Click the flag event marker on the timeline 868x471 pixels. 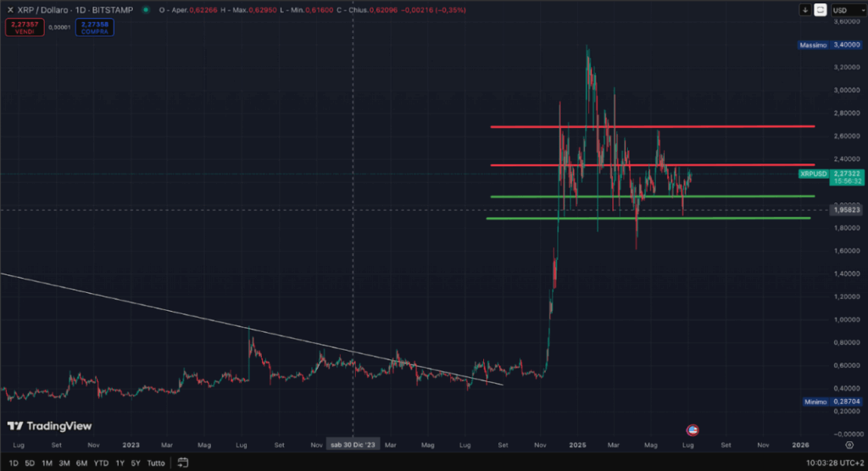[692, 429]
